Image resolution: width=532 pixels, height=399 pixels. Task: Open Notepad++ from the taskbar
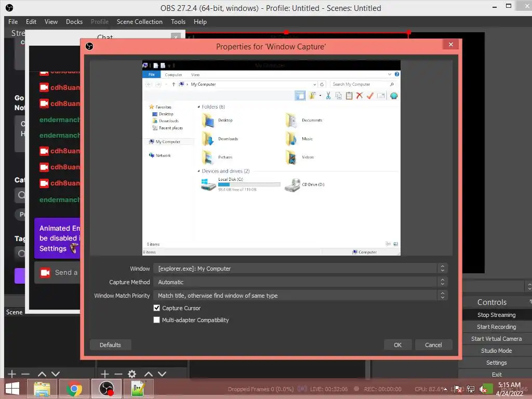pyautogui.click(x=138, y=389)
